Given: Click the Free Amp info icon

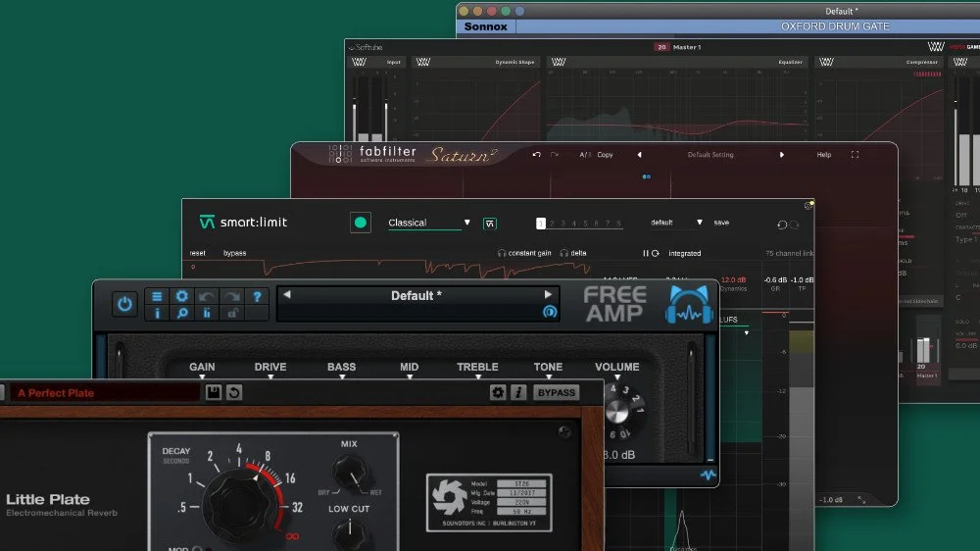Looking at the screenshot, I should tap(157, 313).
